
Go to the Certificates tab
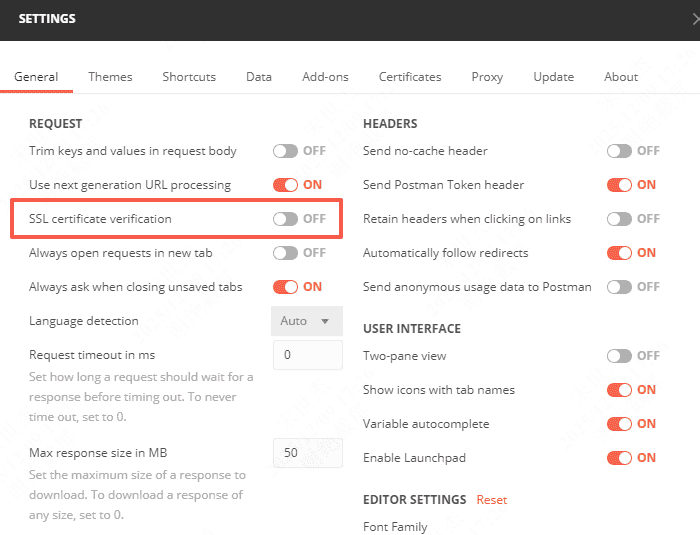(410, 77)
